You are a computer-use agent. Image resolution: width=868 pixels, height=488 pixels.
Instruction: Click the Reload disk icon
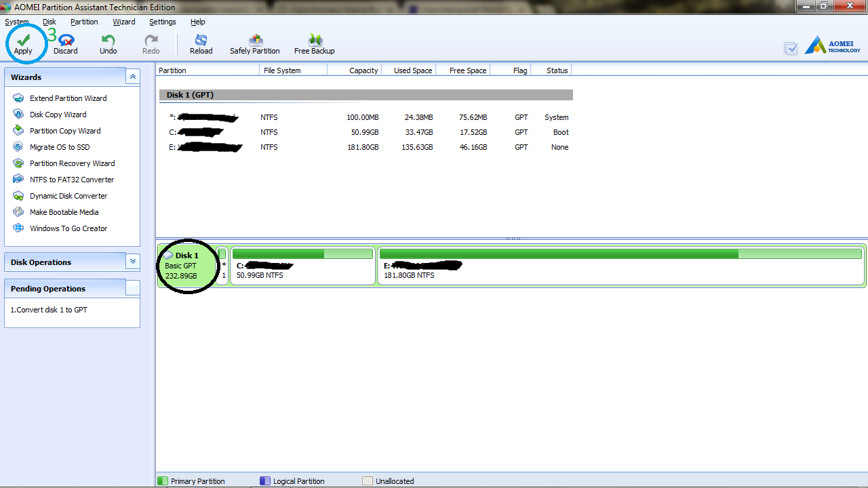tap(201, 40)
